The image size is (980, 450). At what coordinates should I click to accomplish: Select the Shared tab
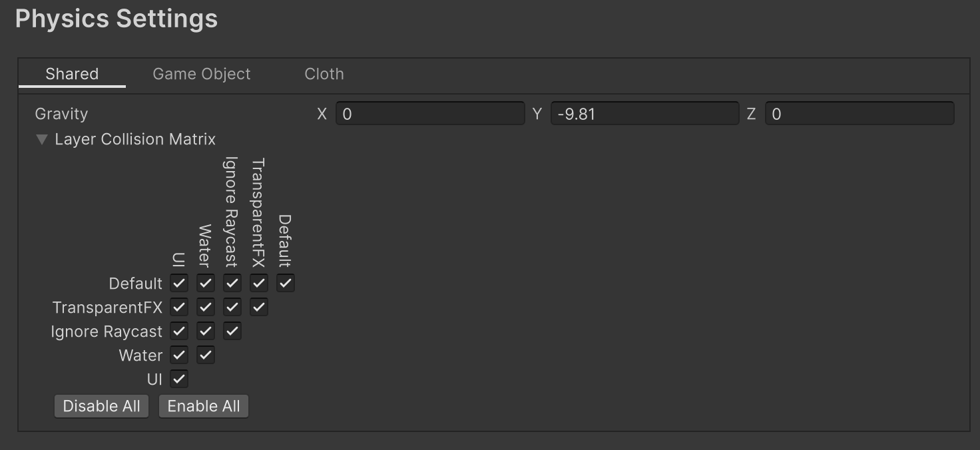[71, 74]
